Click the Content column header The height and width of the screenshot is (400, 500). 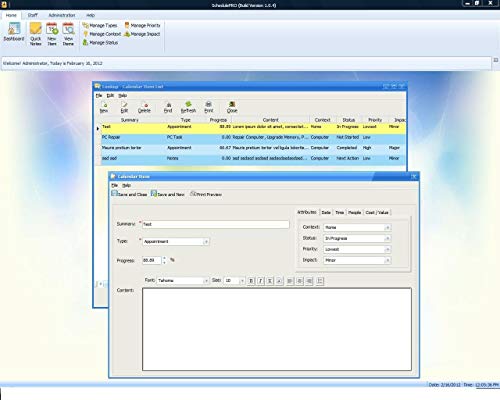point(270,120)
